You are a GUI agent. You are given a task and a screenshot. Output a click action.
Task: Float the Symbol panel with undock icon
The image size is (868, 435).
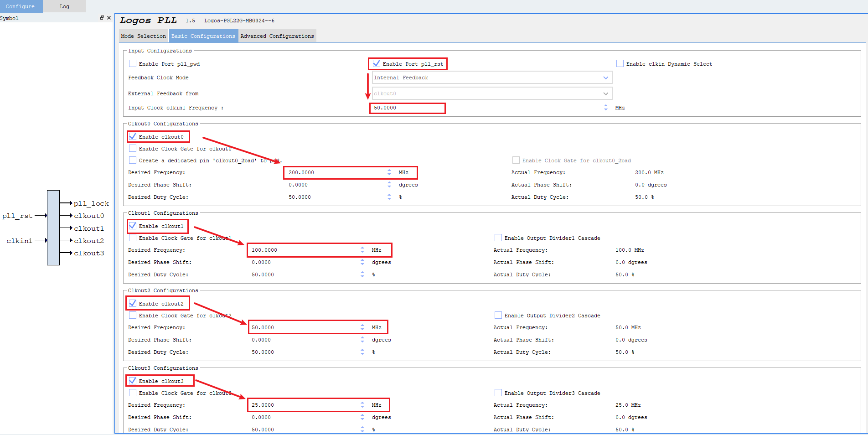point(102,18)
